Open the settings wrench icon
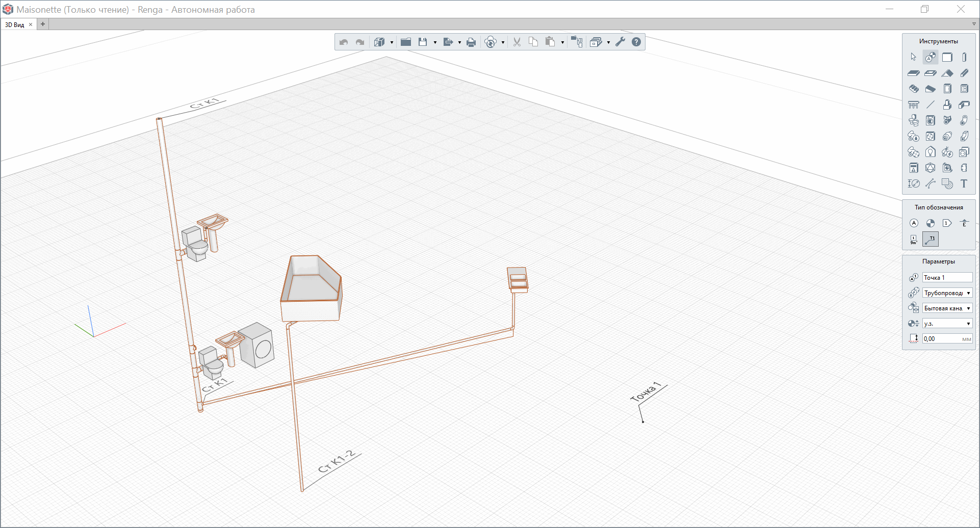980x528 pixels. (x=620, y=42)
